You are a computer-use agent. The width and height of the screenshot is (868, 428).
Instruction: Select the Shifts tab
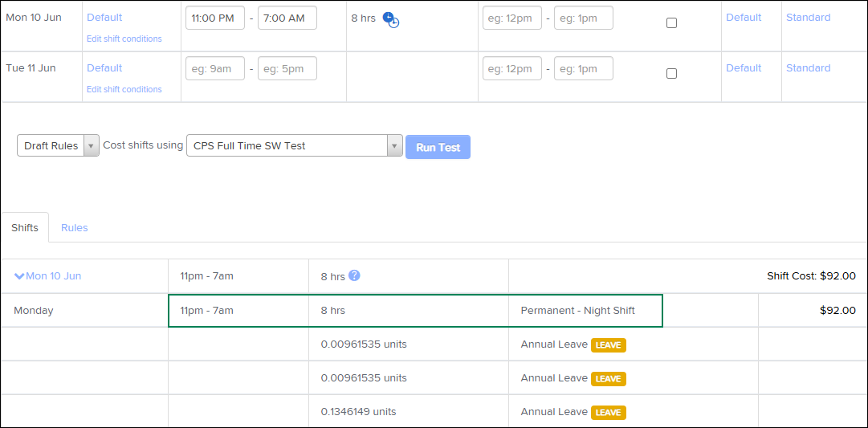25,227
